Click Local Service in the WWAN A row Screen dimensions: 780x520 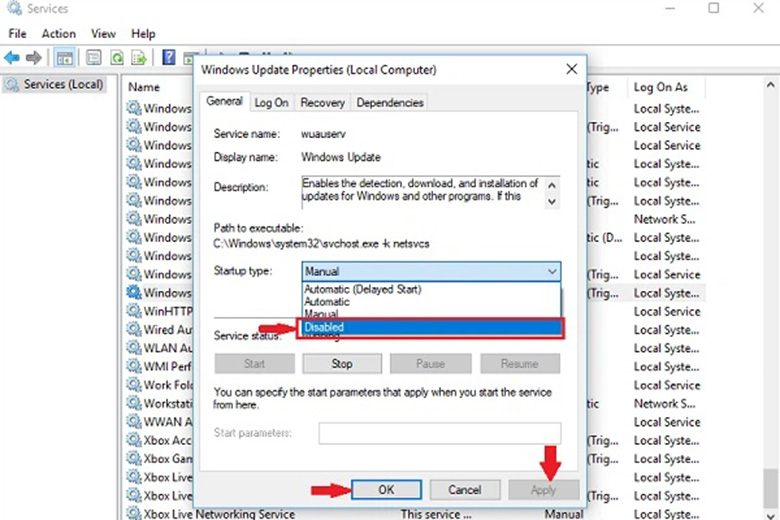667,422
